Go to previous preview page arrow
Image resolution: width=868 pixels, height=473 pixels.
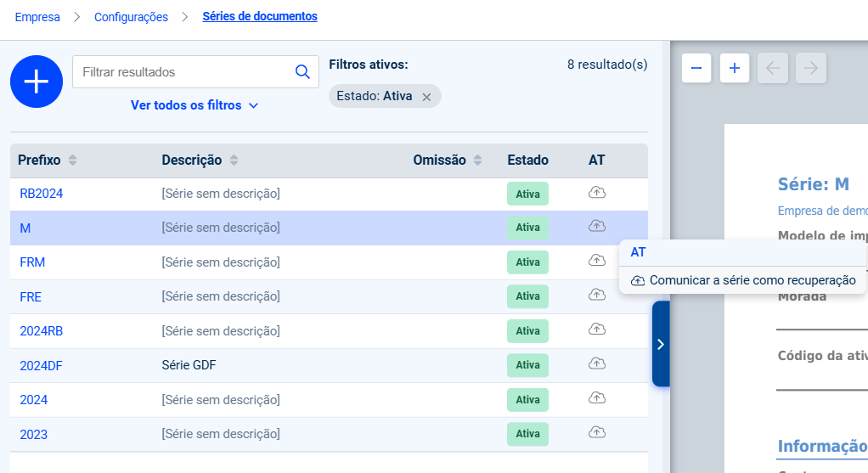pos(773,68)
